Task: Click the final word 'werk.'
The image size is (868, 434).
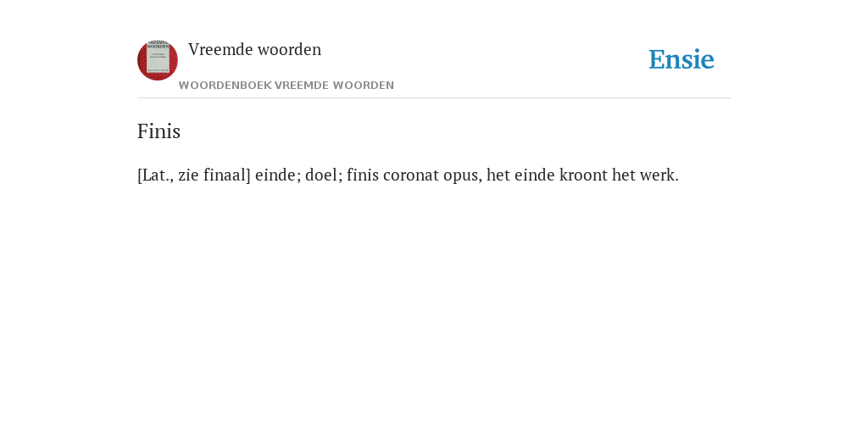Action: pyautogui.click(x=659, y=175)
